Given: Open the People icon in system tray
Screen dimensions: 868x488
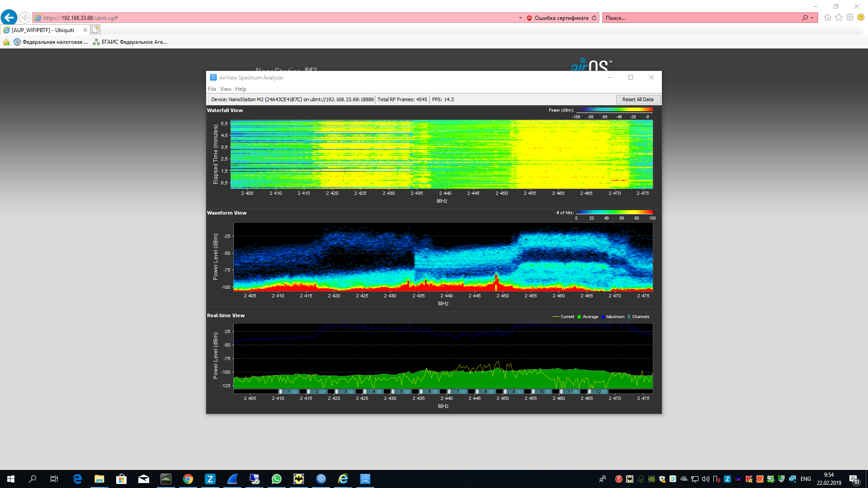Looking at the screenshot, I should [x=603, y=479].
